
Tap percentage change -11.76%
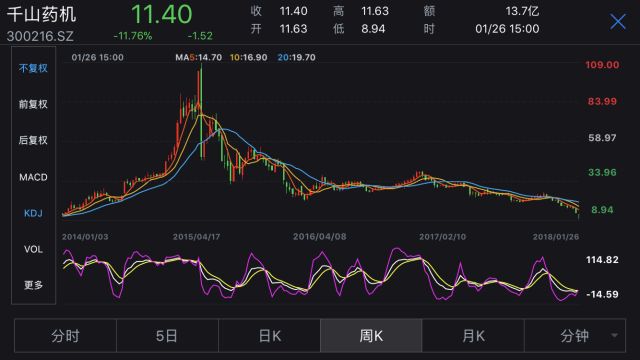(x=133, y=36)
